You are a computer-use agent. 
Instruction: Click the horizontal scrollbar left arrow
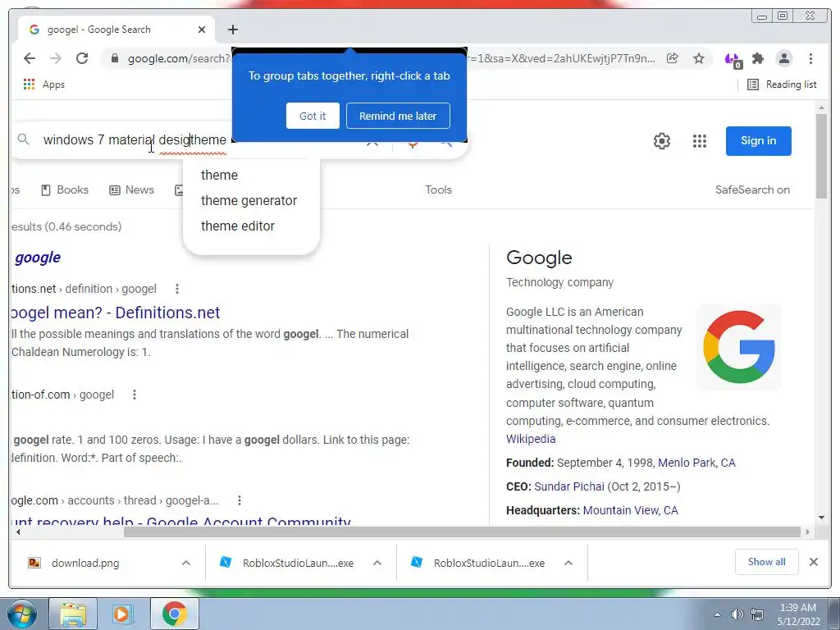point(18,532)
